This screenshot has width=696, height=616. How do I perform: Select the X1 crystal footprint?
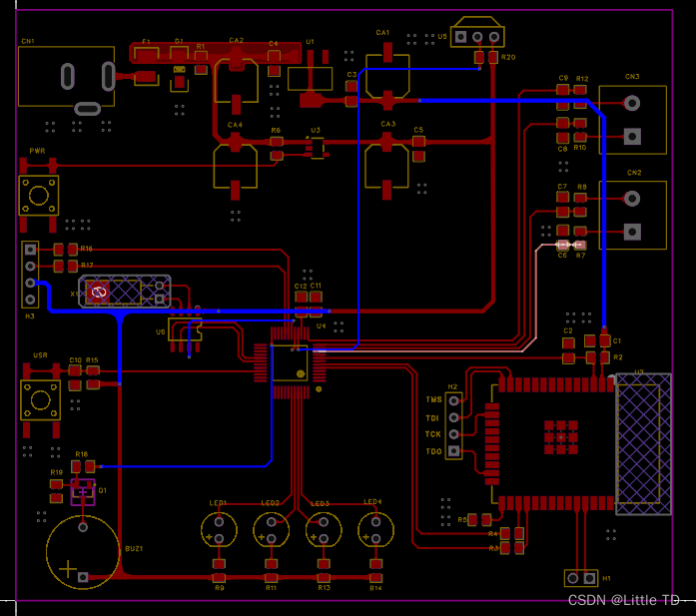[x=125, y=292]
